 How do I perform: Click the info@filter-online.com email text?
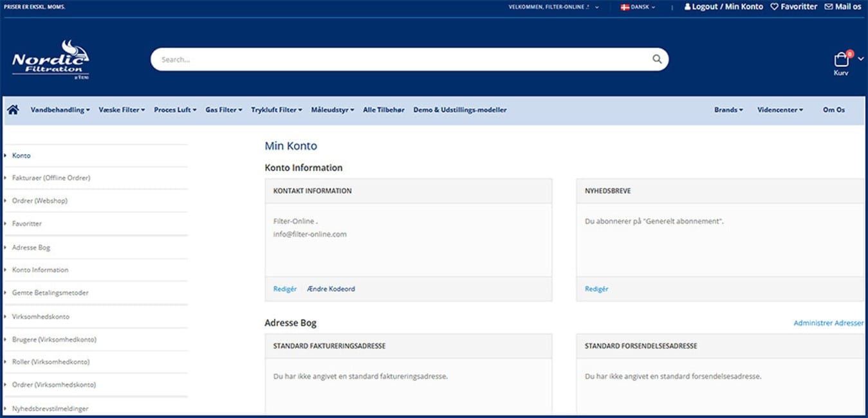click(310, 234)
